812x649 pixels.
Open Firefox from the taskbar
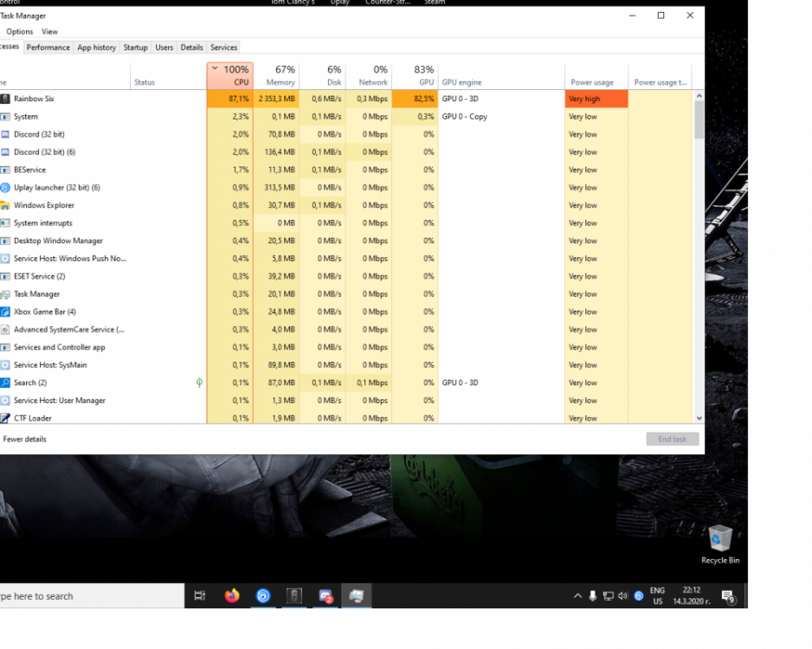232,595
